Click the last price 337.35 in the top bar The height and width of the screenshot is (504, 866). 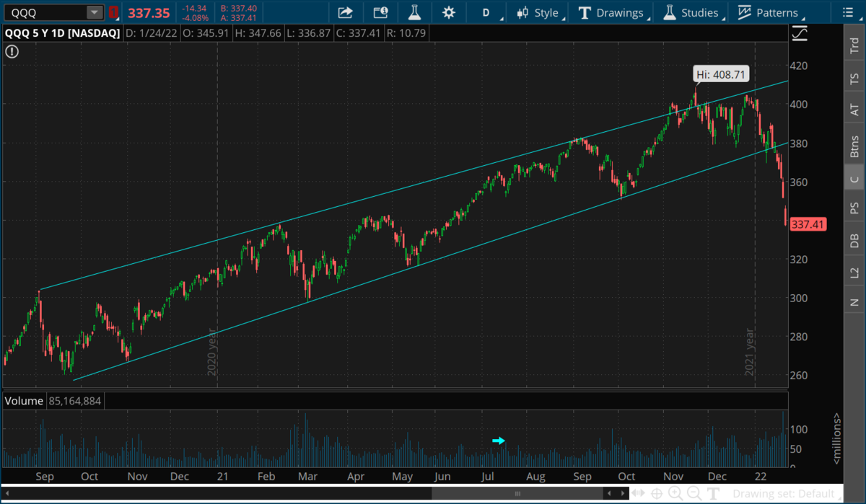(x=149, y=12)
